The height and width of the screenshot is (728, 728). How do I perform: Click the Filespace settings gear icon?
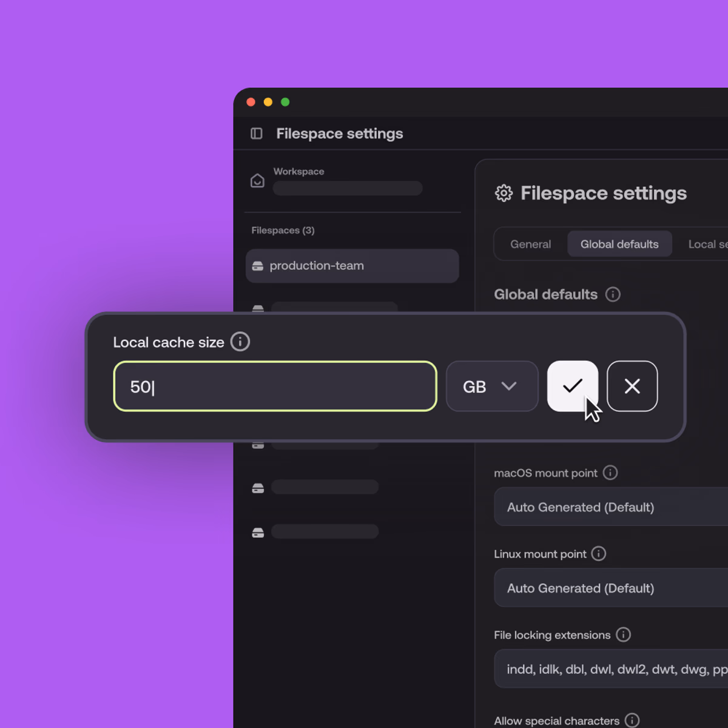[x=504, y=193]
